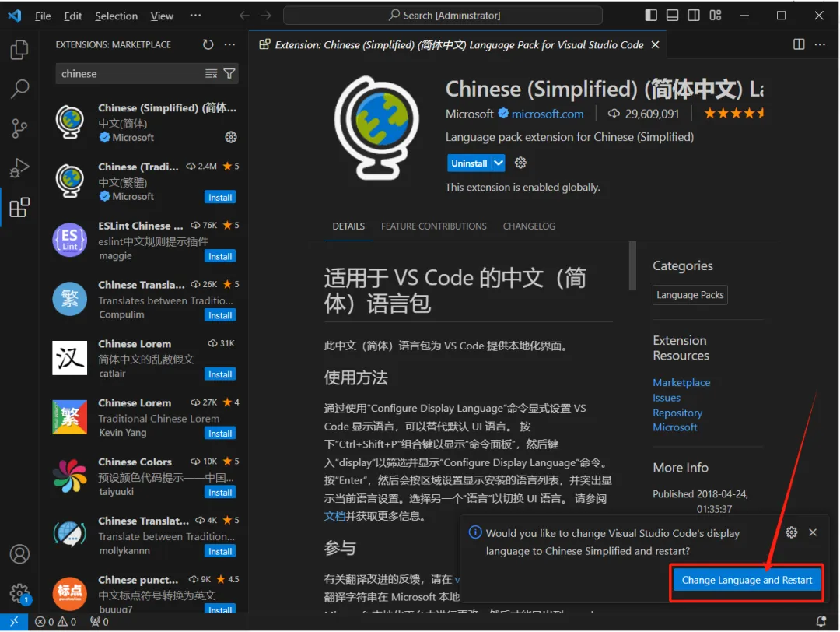Click the Search [Administrator] command center
The height and width of the screenshot is (632, 840).
click(x=443, y=16)
